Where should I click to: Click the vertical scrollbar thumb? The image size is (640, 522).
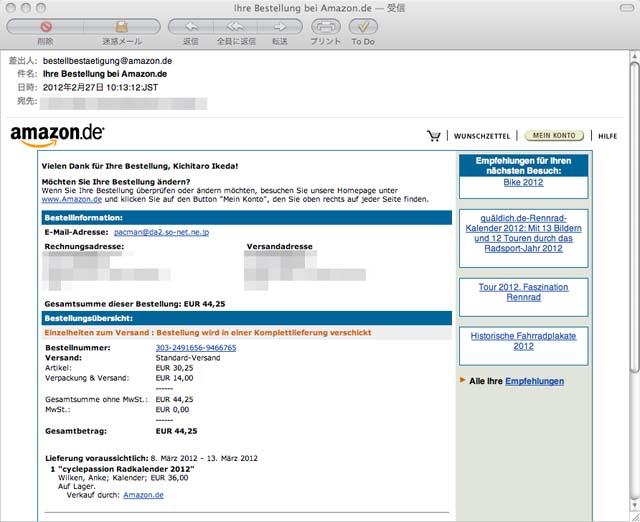point(634,216)
